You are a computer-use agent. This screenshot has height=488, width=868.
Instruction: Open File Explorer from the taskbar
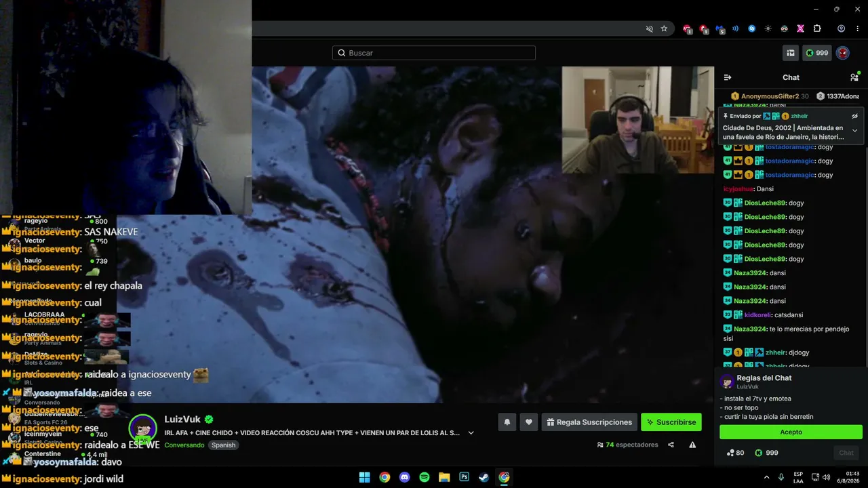[x=444, y=477]
